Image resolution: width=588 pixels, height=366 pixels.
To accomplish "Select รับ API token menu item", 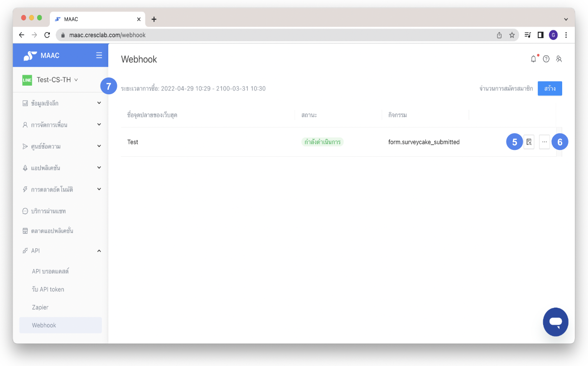I will pos(48,289).
